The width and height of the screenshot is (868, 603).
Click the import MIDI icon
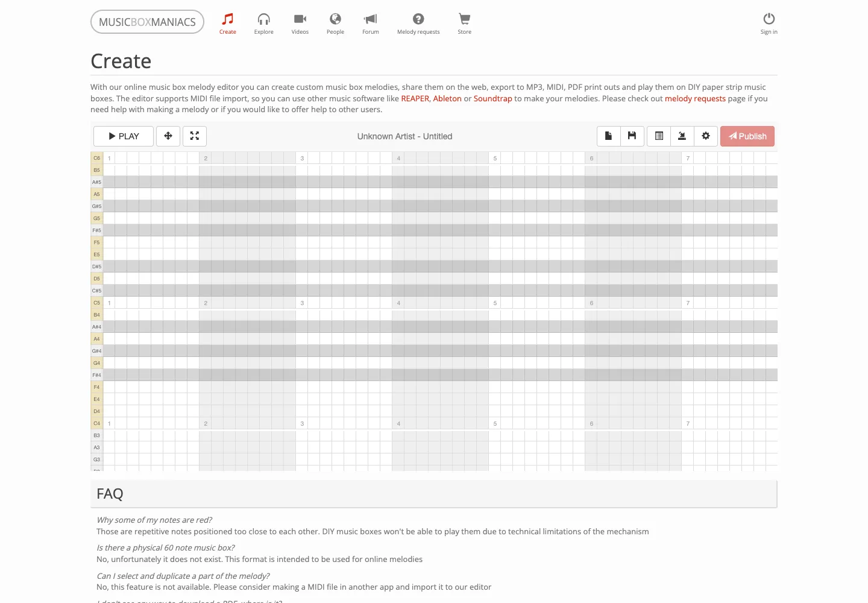[x=682, y=136]
